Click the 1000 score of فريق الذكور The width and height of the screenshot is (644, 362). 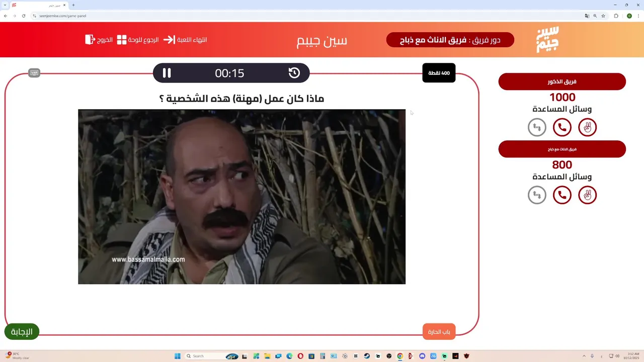(562, 97)
